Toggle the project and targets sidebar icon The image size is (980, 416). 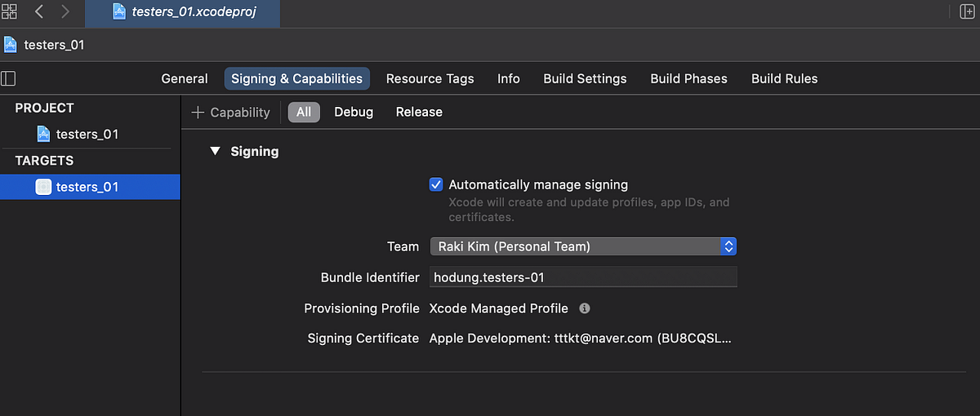[8, 78]
